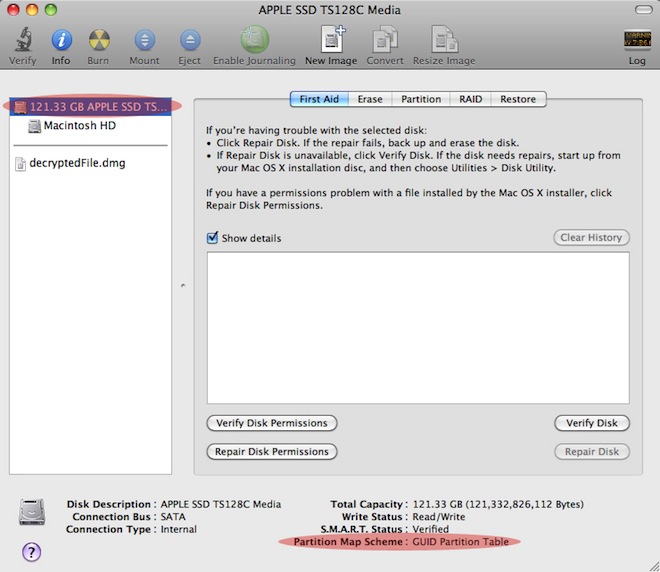Open the purple Help question mark button

pos(32,552)
